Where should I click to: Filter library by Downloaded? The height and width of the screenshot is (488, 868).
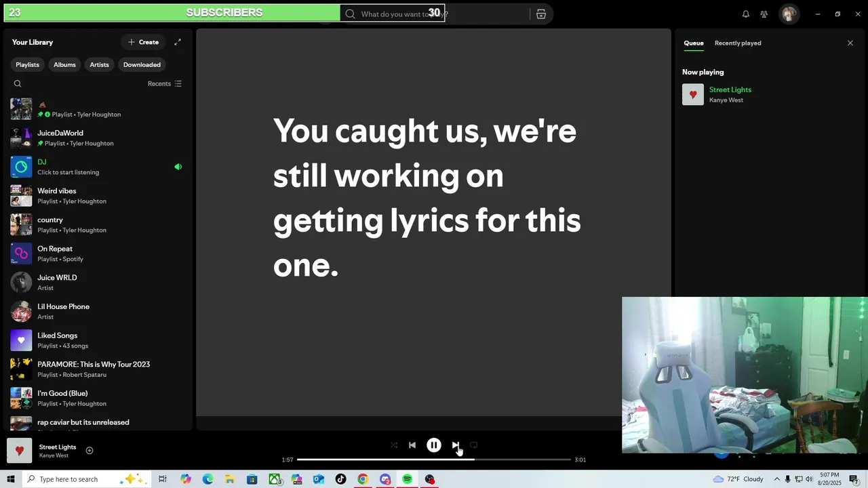coord(142,64)
